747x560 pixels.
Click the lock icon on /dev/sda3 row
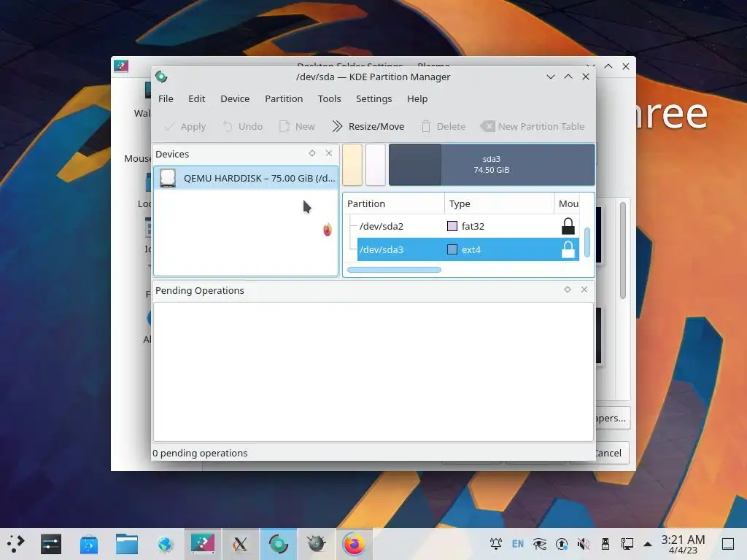pos(568,249)
